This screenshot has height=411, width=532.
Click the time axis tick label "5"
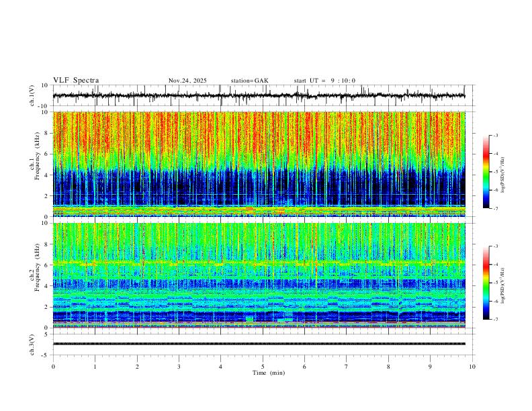[263, 367]
